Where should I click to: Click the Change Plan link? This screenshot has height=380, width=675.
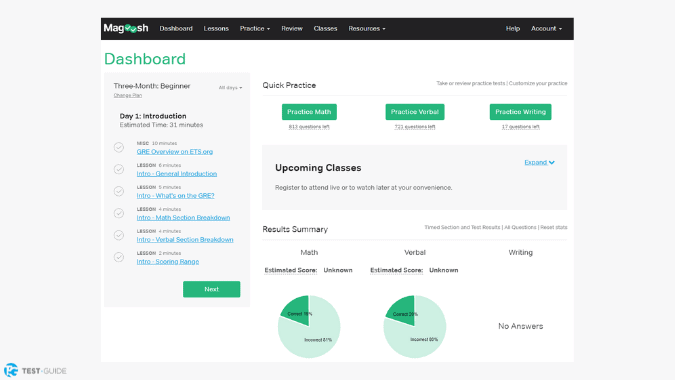click(x=127, y=96)
